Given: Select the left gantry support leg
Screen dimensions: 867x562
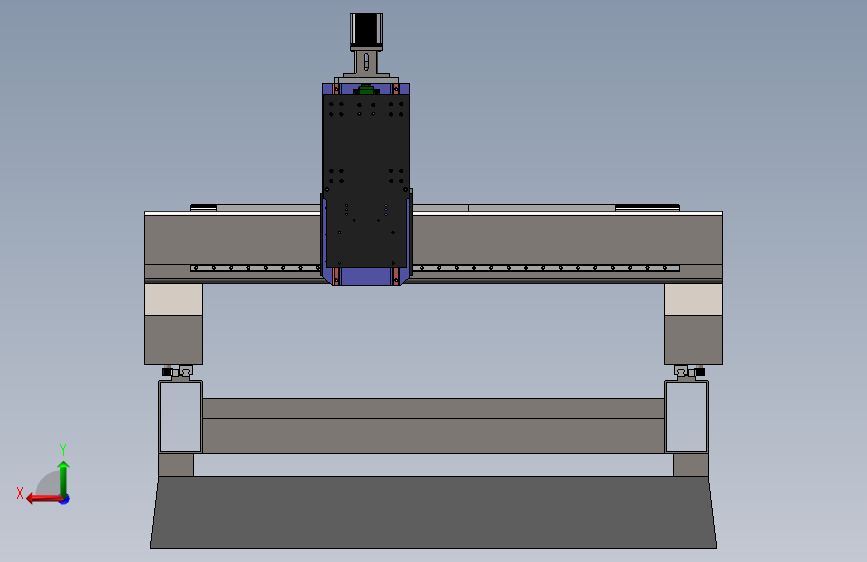Looking at the screenshot, I should [173, 324].
